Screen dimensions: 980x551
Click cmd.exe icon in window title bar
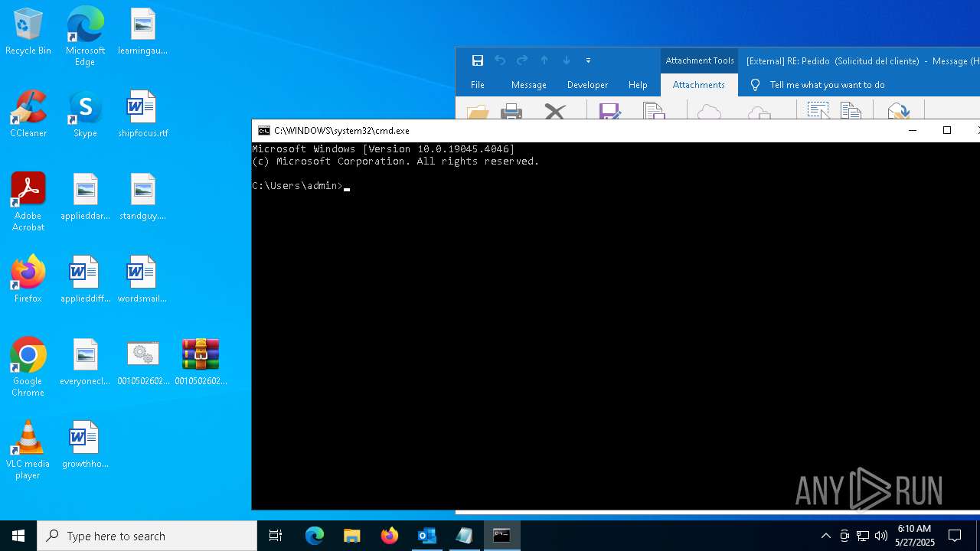pos(264,131)
